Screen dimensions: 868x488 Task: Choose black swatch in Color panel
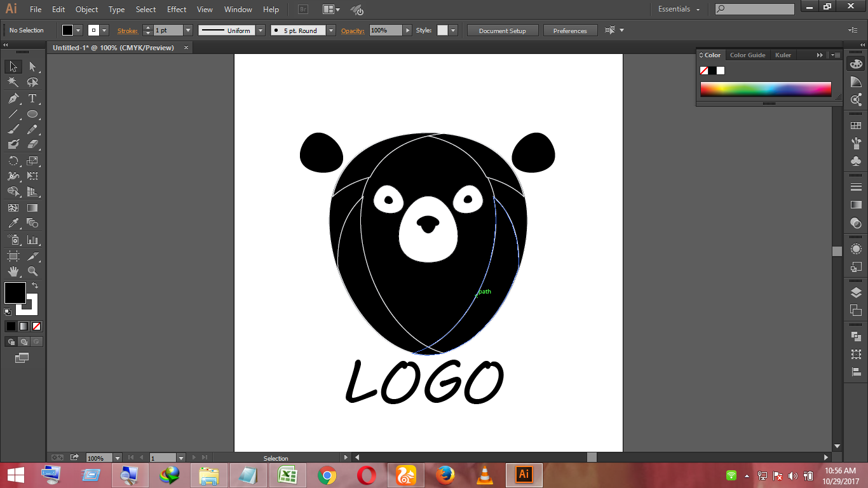tap(712, 71)
